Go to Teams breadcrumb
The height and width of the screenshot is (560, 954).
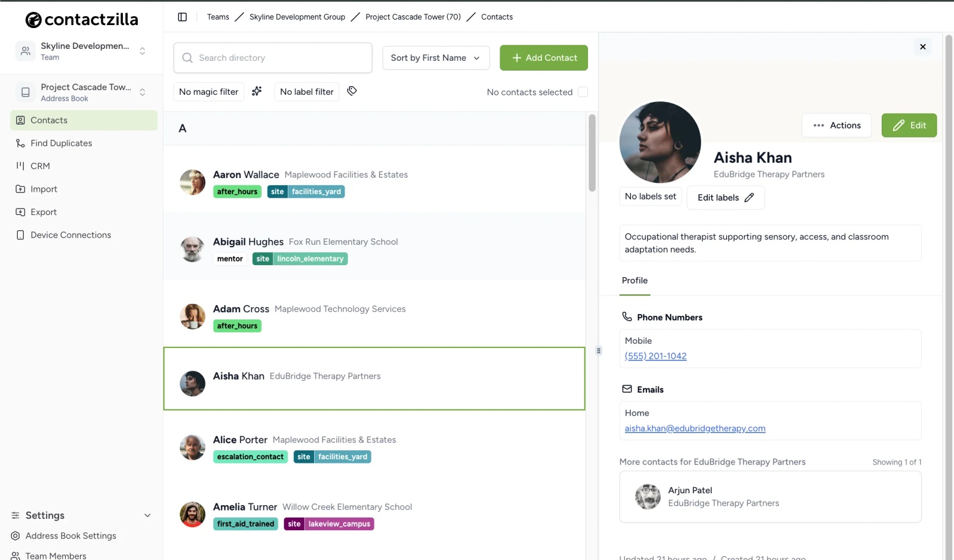coord(218,17)
